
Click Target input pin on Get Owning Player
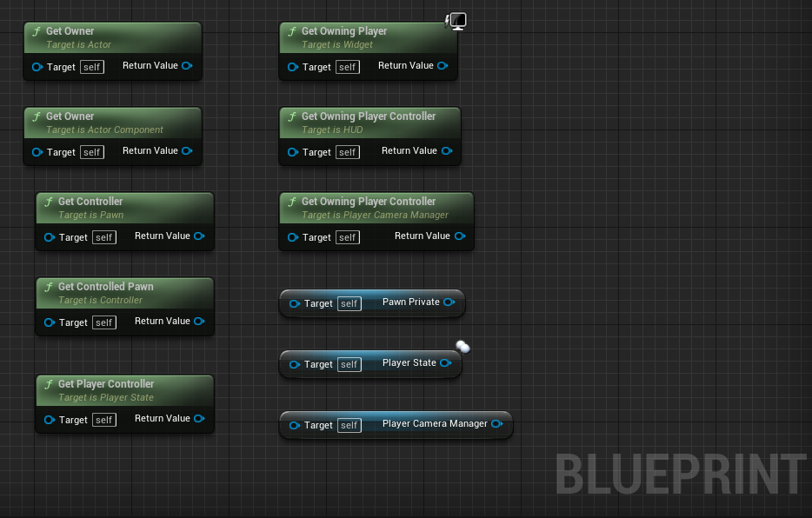point(293,67)
